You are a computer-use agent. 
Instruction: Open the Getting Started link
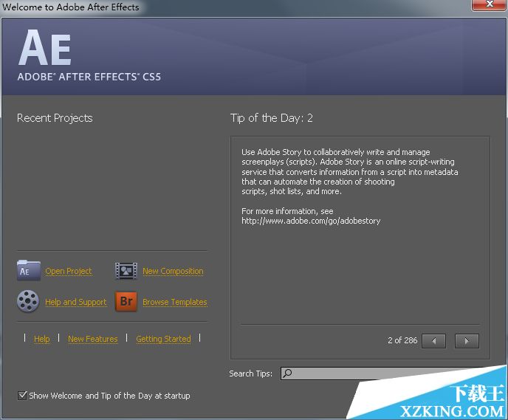coord(163,339)
